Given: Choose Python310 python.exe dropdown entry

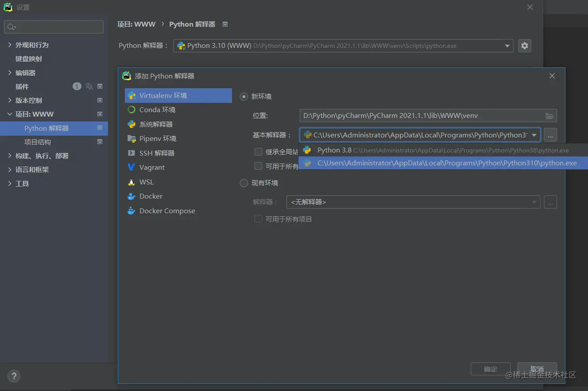Looking at the screenshot, I should point(443,163).
